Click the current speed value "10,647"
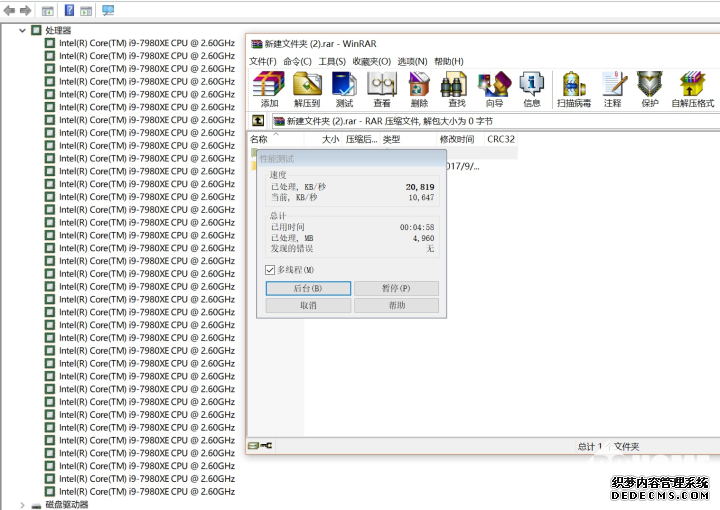Screen dimensions: 720x510 tap(421, 197)
